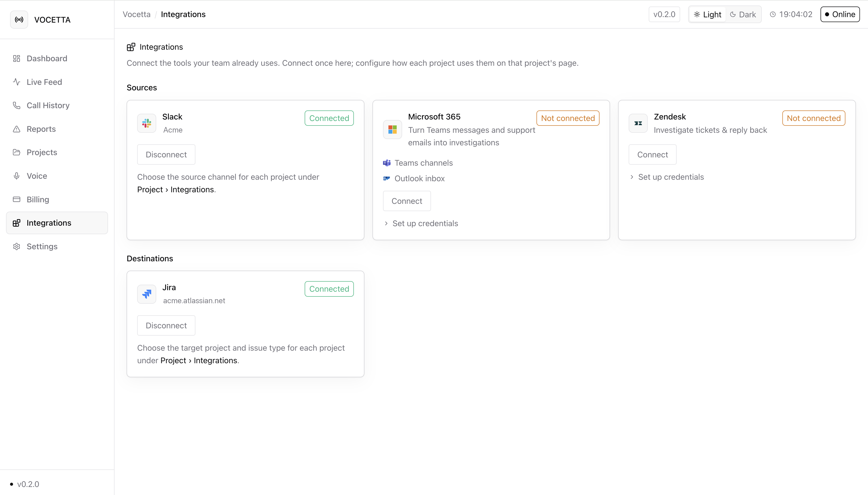Click Slack's Connected status badge

(329, 118)
